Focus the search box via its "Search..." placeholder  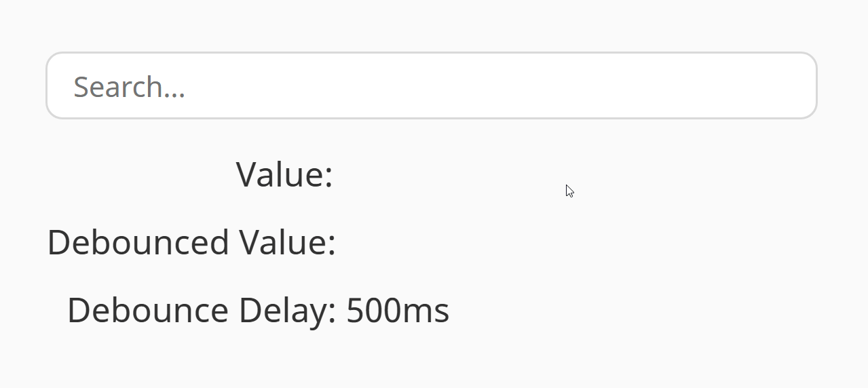tap(129, 87)
